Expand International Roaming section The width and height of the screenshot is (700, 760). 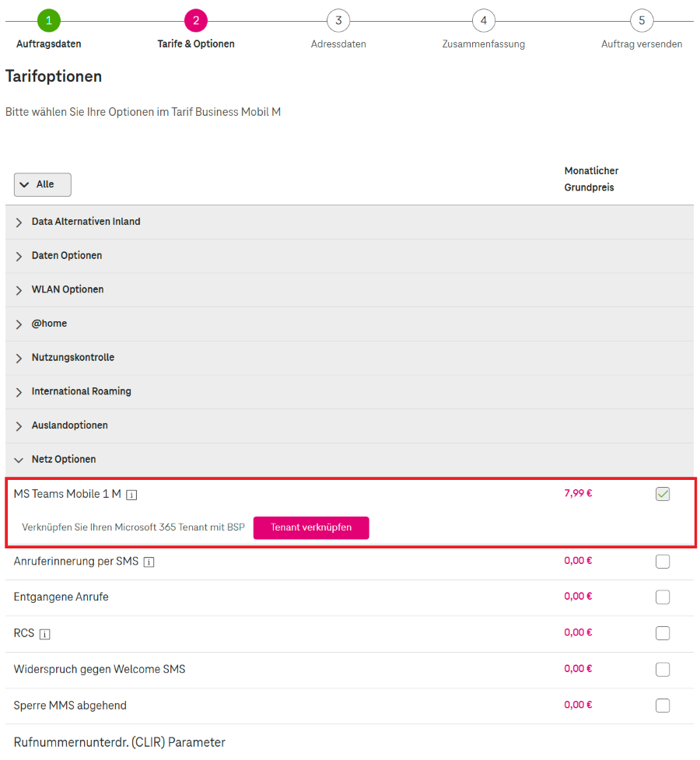coord(349,391)
